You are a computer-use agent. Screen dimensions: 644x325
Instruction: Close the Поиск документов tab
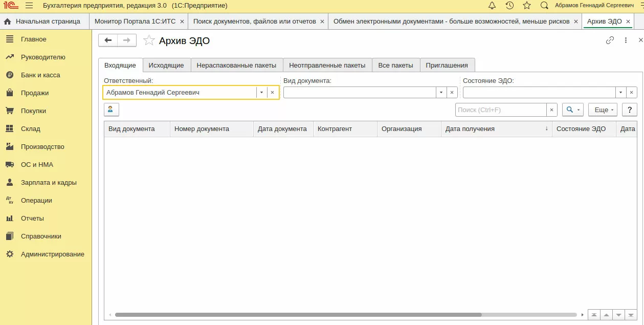322,21
